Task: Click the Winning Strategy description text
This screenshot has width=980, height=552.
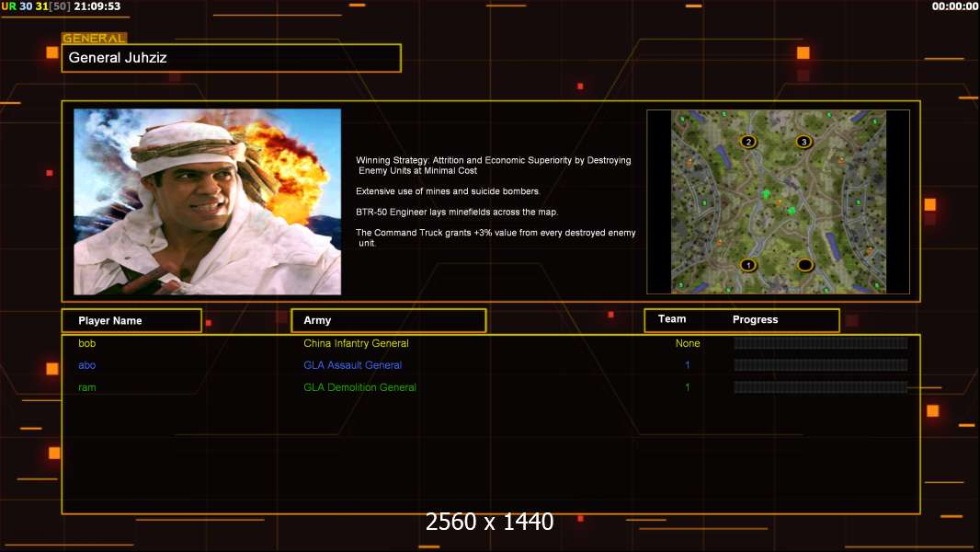Action: (x=494, y=165)
